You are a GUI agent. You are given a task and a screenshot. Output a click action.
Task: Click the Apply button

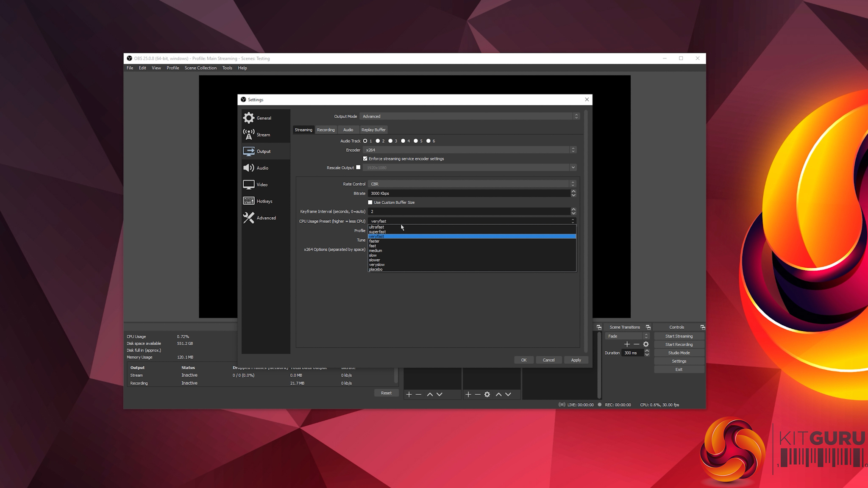coord(576,360)
